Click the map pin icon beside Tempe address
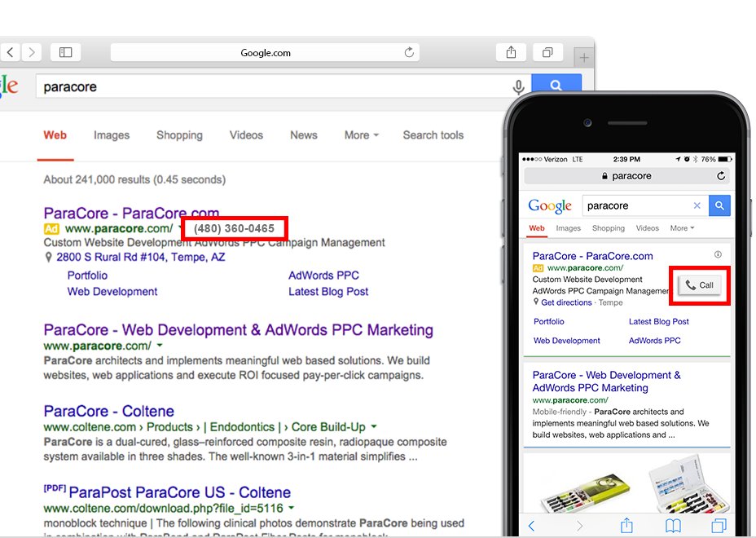Screen dimensions: 756x538 (x=48, y=257)
